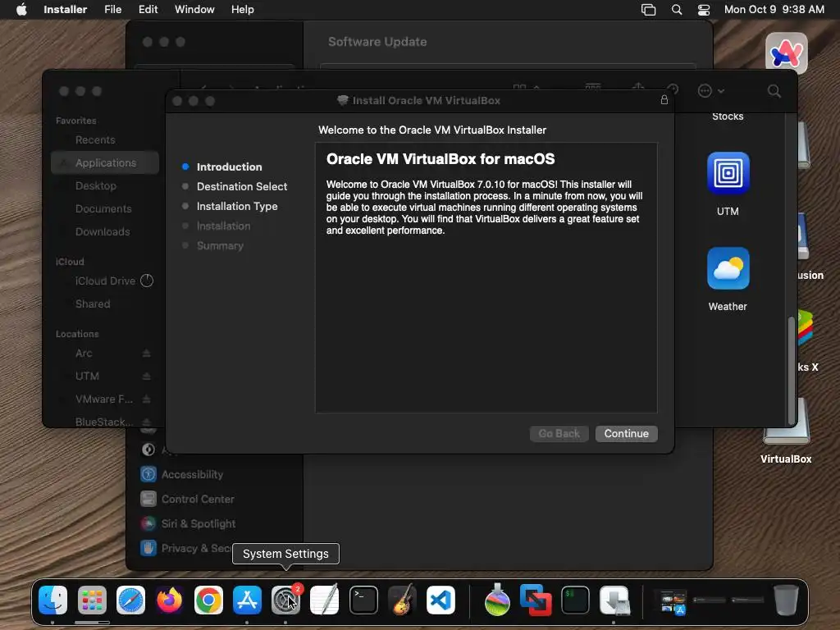Launch Safari from the Dock
The width and height of the screenshot is (840, 630).
click(131, 600)
